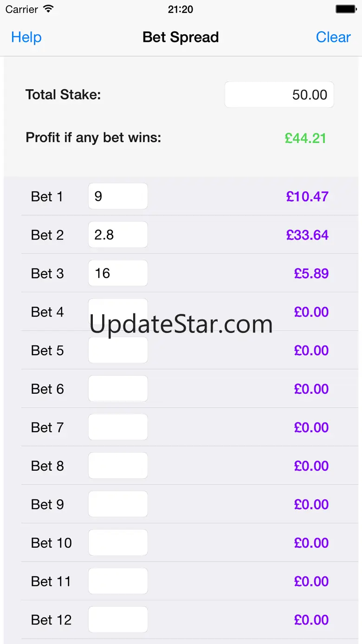Select the Bet 3 odds field

(x=118, y=273)
